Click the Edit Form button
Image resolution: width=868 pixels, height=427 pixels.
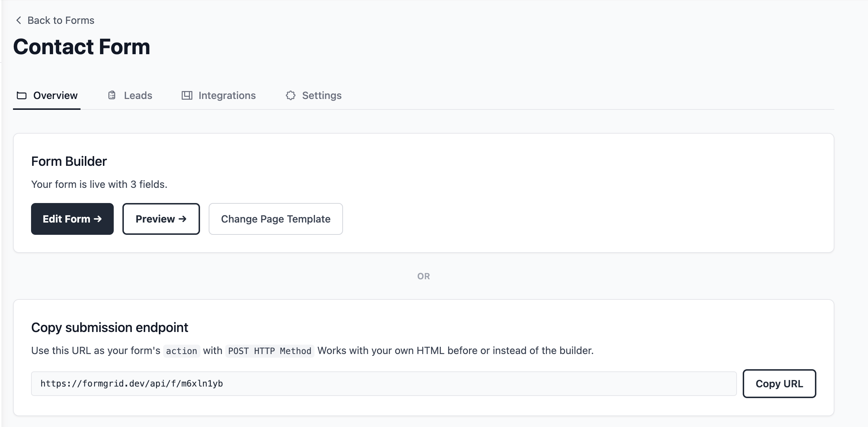tap(72, 219)
